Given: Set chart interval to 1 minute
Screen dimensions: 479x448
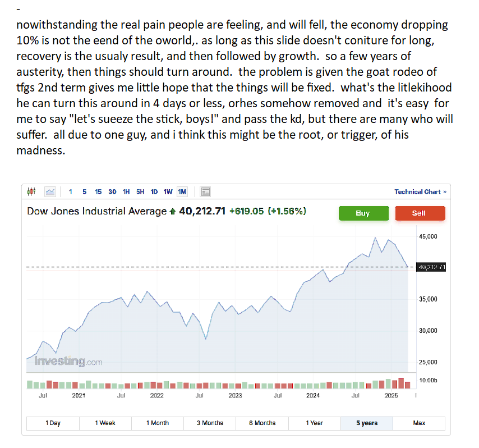Looking at the screenshot, I should 70,192.
